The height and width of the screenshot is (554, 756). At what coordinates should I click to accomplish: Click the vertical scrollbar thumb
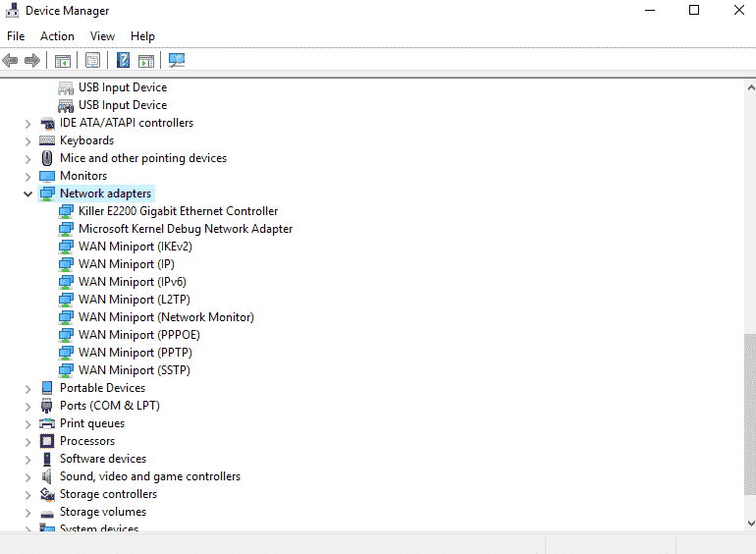pyautogui.click(x=750, y=415)
